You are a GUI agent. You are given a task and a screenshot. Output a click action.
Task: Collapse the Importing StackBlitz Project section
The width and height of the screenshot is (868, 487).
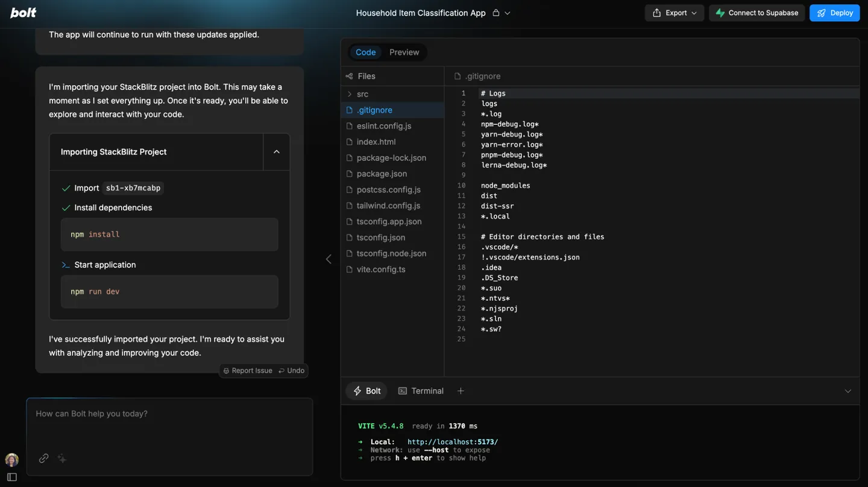click(277, 152)
